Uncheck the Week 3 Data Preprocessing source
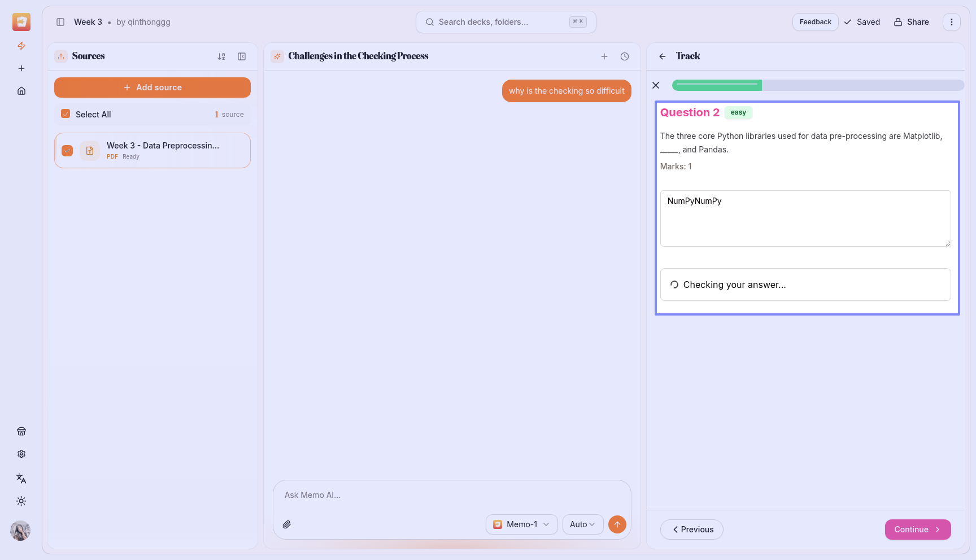Screen dimensions: 976x560 click(67, 151)
